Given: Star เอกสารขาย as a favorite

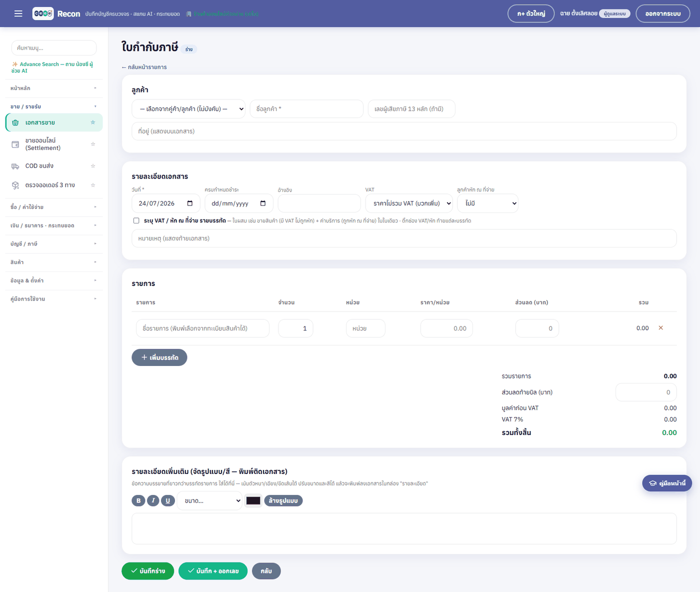Looking at the screenshot, I should [93, 122].
